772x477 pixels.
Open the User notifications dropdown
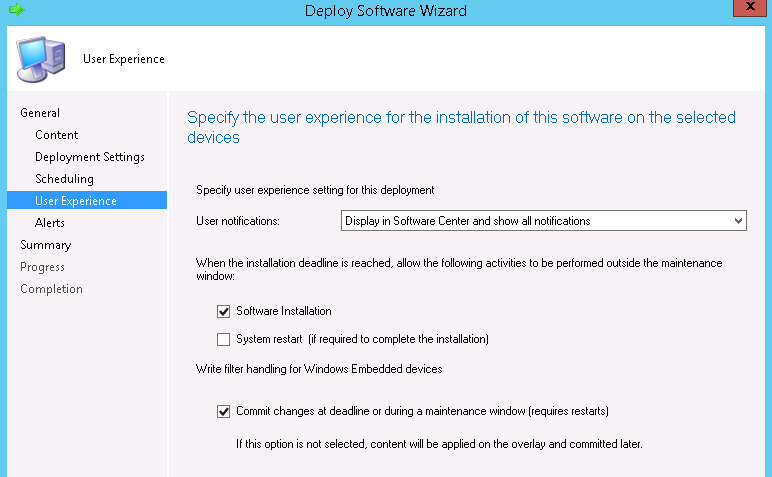pyautogui.click(x=543, y=221)
